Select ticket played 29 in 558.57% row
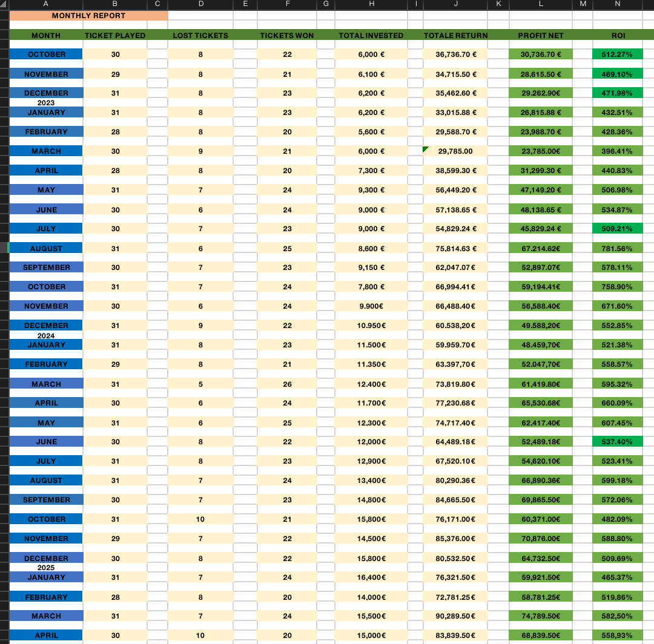The width and height of the screenshot is (654, 644). 115,364
